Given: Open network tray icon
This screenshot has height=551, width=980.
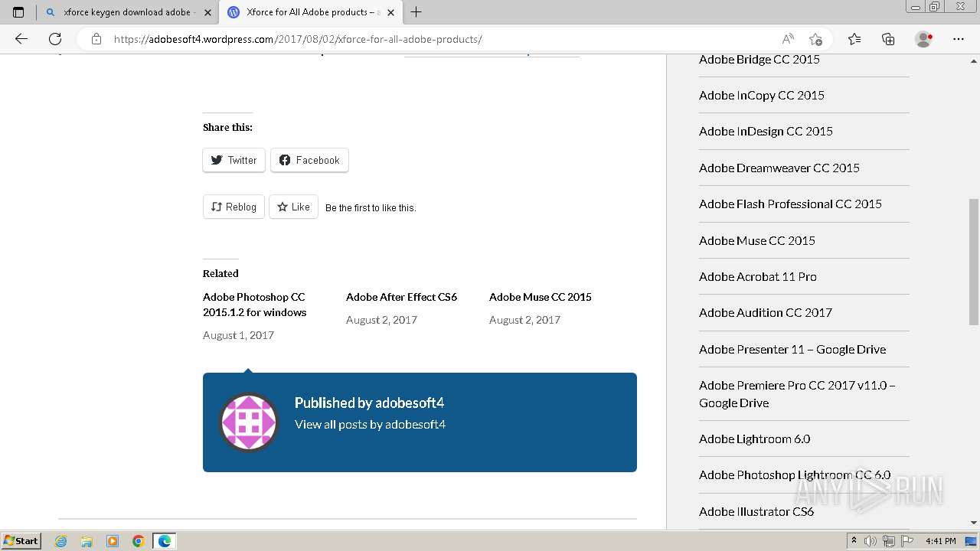Looking at the screenshot, I should 889,541.
